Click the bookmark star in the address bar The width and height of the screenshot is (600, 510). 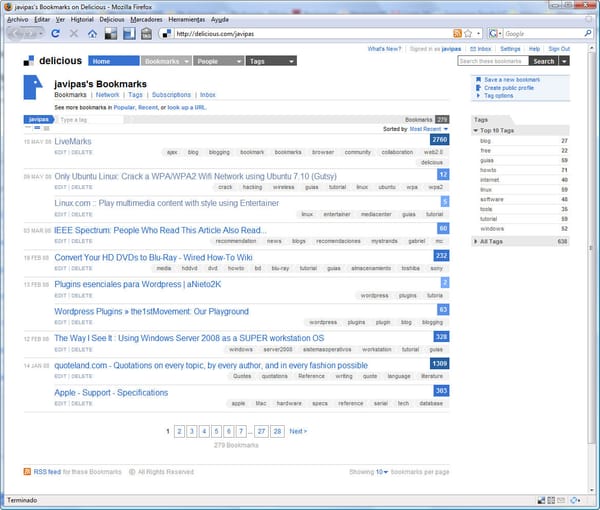click(x=469, y=33)
